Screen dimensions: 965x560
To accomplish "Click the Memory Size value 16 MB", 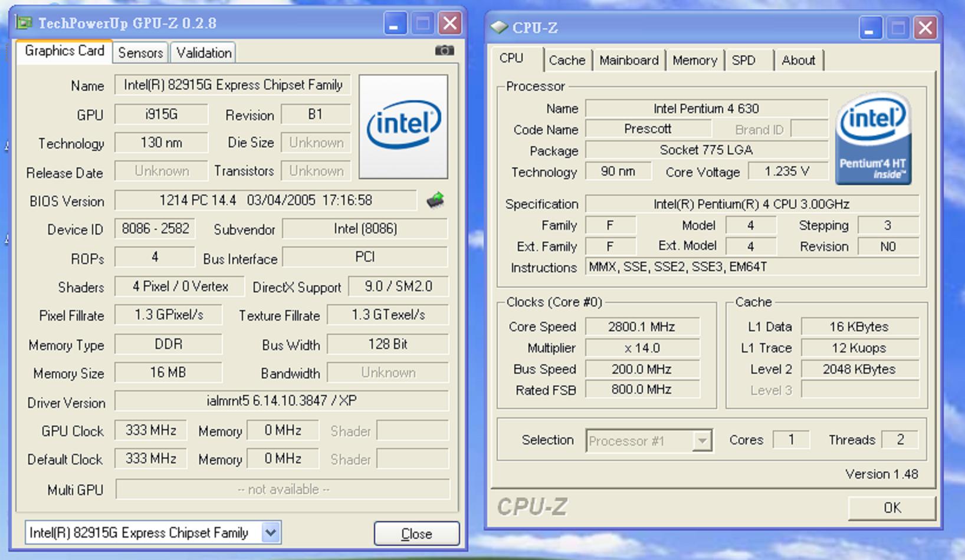I will [169, 373].
